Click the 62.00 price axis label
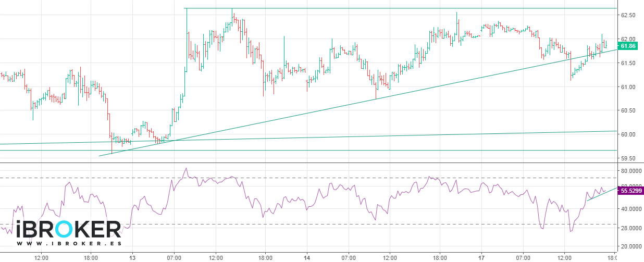644x262 pixels. (628, 39)
